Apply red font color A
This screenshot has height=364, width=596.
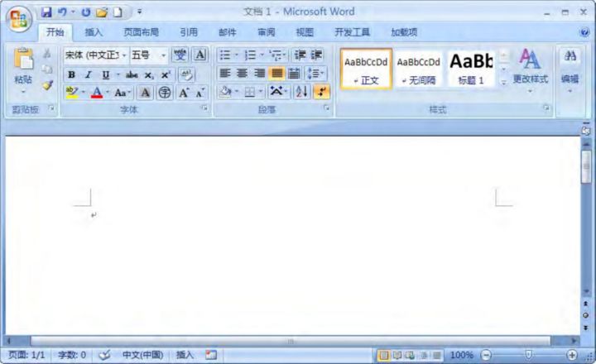point(97,93)
